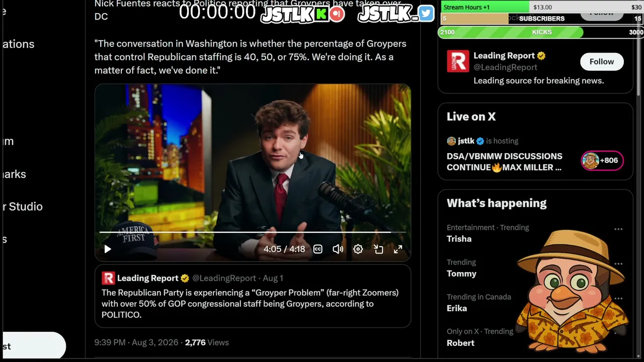644x362 pixels.
Task: Open the 2,776 Views count
Action: 207,342
